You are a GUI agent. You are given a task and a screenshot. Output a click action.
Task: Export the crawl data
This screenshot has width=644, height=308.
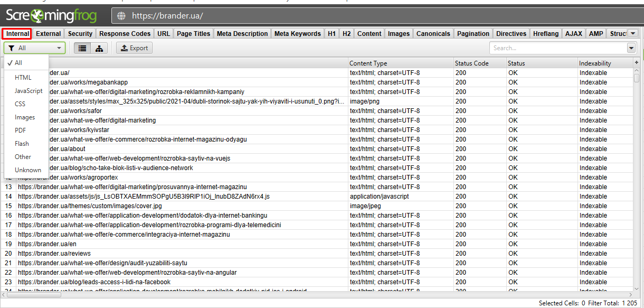pos(134,48)
